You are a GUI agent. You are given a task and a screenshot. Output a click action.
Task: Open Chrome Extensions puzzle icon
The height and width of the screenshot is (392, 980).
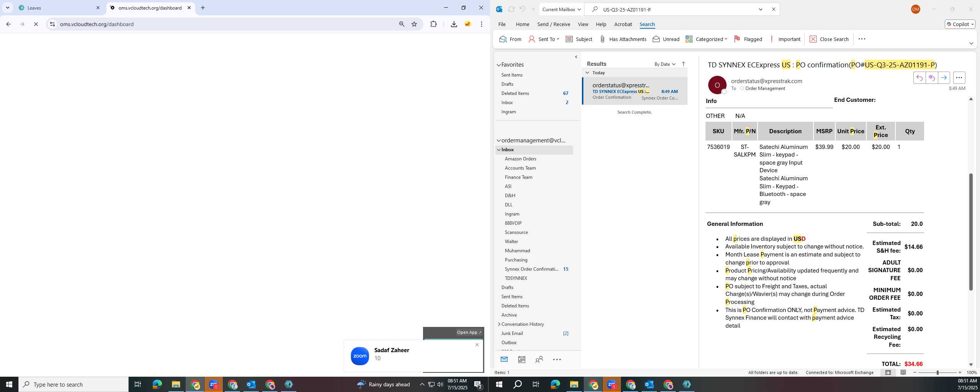[x=433, y=24]
